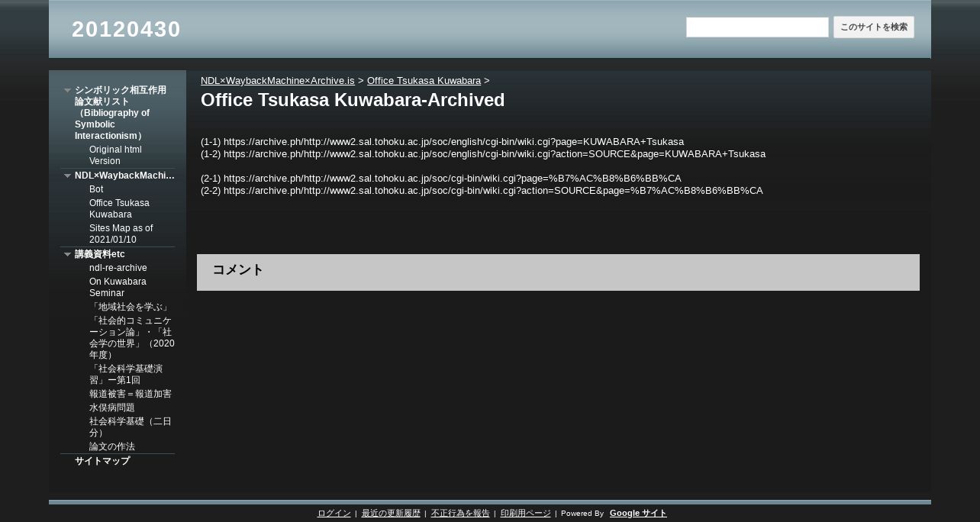Open NDL×WaybackMachi... sidebar heading

pyautogui.click(x=124, y=176)
